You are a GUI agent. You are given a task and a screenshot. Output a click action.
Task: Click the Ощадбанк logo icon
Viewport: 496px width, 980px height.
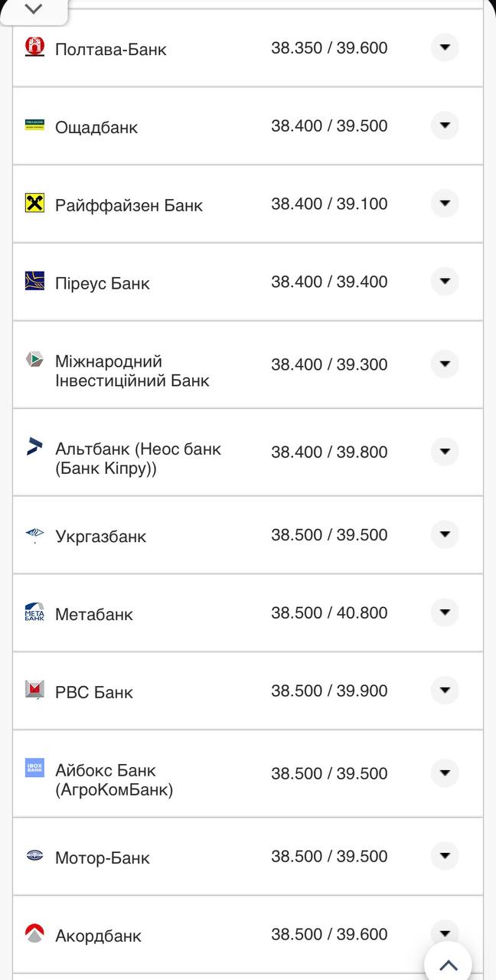[34, 125]
